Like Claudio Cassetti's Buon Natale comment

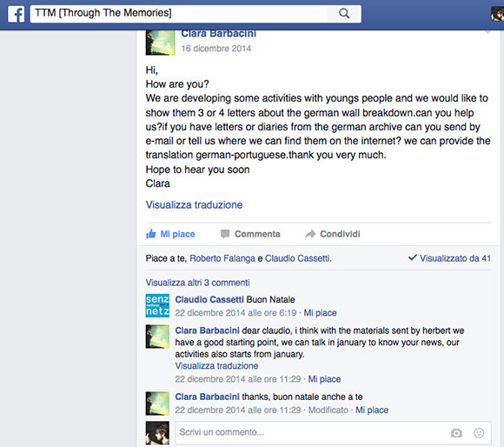320,312
